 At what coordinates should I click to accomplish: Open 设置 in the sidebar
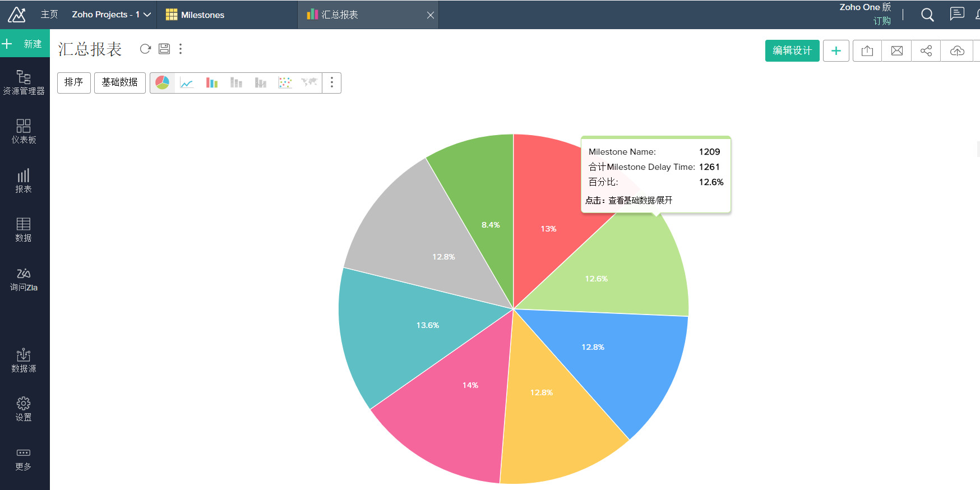click(x=24, y=409)
